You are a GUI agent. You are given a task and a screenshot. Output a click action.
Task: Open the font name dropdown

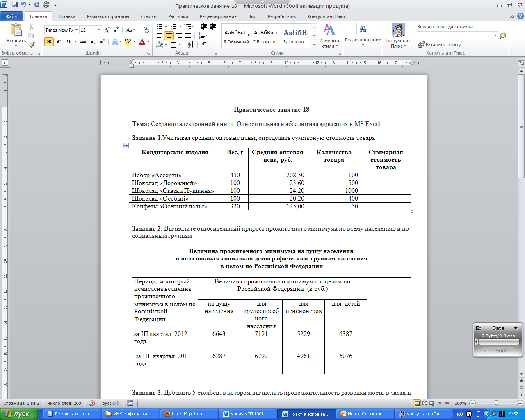(76, 30)
